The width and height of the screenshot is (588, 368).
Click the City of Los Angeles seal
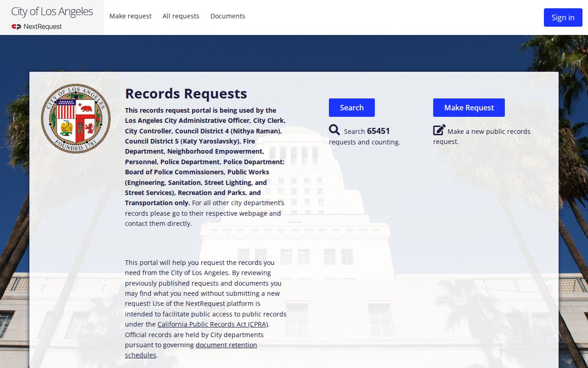point(76,119)
